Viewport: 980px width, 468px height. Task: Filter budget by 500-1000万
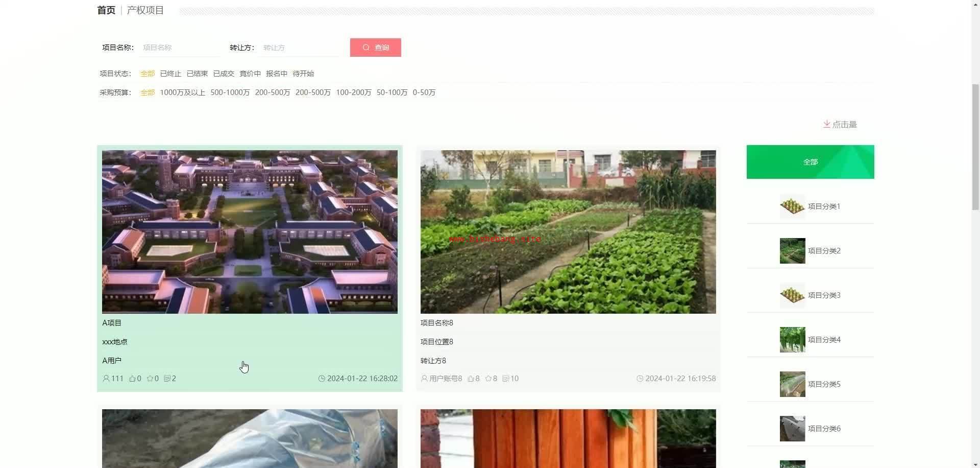(x=230, y=92)
